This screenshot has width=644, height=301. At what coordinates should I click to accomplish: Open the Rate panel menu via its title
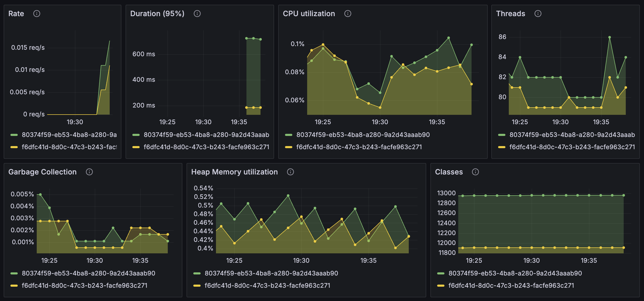(x=16, y=14)
